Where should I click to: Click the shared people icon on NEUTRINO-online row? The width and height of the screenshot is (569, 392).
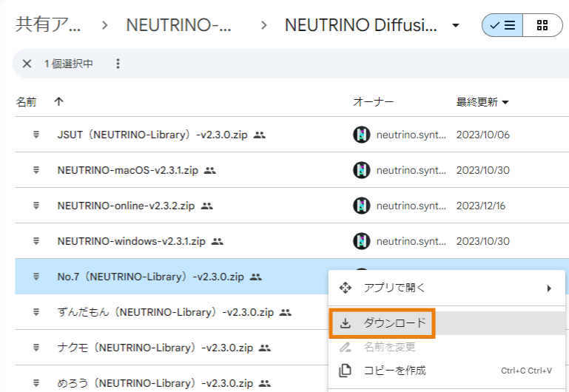(207, 206)
